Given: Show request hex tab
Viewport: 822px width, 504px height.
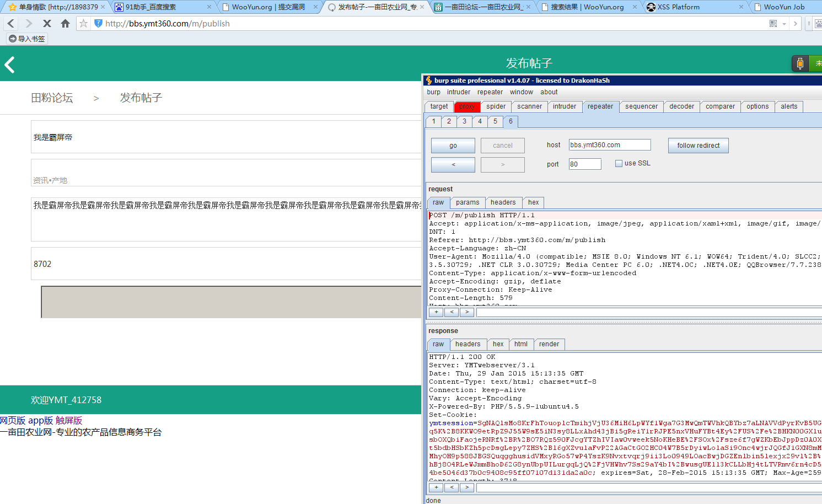Looking at the screenshot, I should (534, 202).
